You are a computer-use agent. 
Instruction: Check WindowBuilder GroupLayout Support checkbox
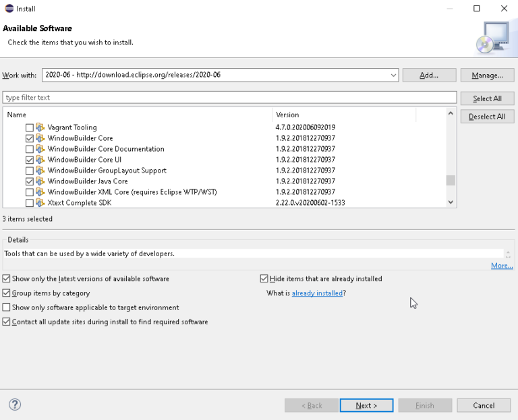click(x=30, y=171)
